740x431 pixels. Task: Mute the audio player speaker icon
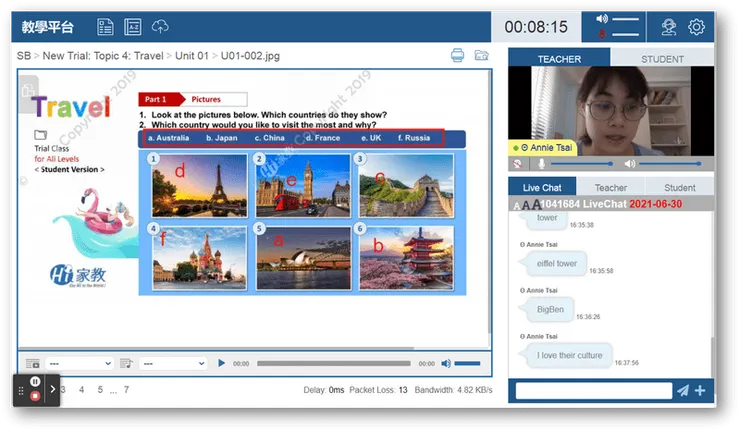446,363
